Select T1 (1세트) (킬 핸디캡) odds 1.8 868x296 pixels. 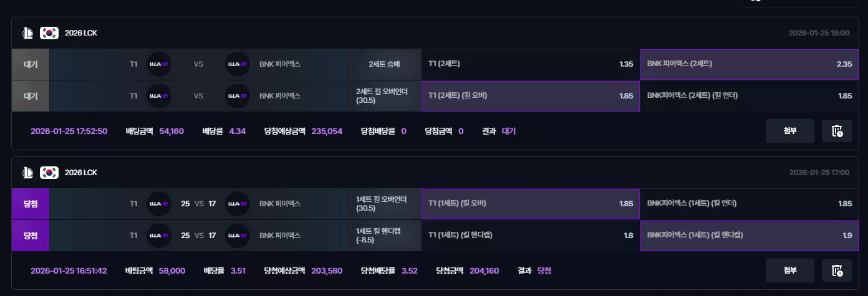pos(531,236)
